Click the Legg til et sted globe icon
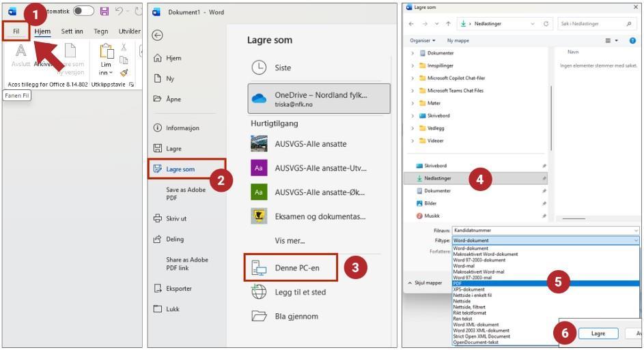Screen dimensions: 644x350 (x=260, y=292)
